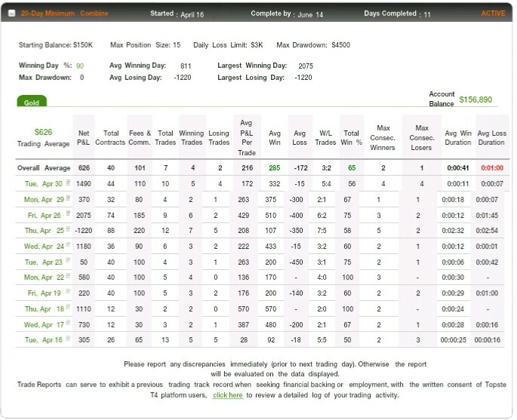
Task: Click the Losing Trades column header
Action: point(219,138)
